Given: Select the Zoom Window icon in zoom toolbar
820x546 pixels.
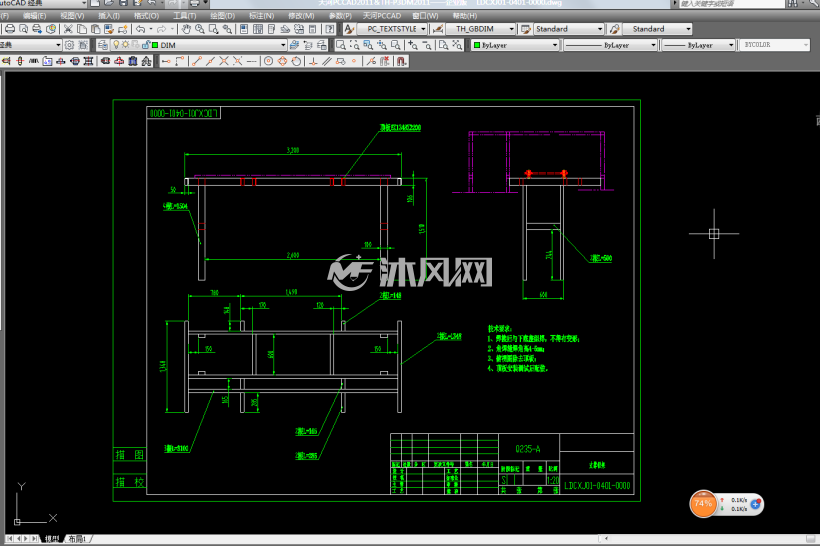Looking at the screenshot, I should [340, 45].
